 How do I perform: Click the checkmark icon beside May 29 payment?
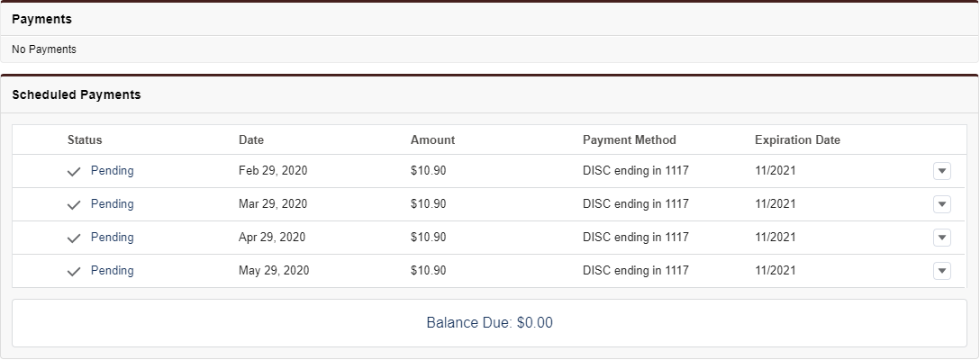pyautogui.click(x=74, y=272)
